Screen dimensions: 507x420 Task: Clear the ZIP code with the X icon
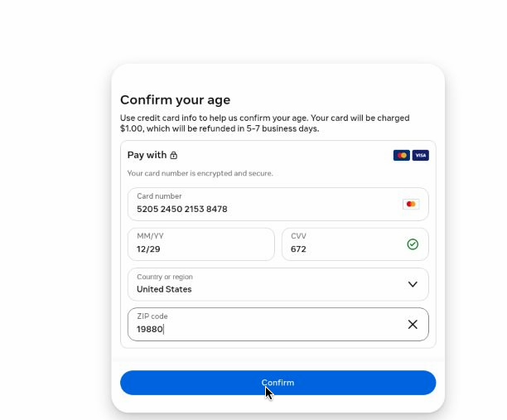point(413,324)
